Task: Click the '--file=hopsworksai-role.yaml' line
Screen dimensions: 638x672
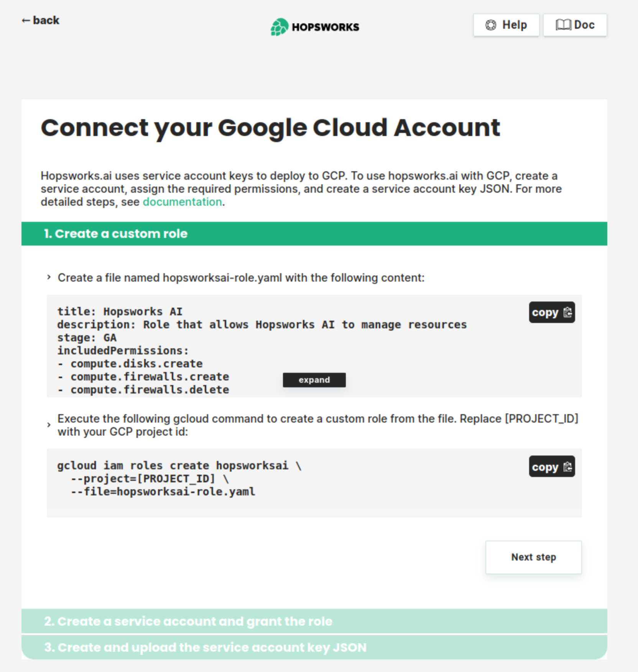Action: pos(163,492)
